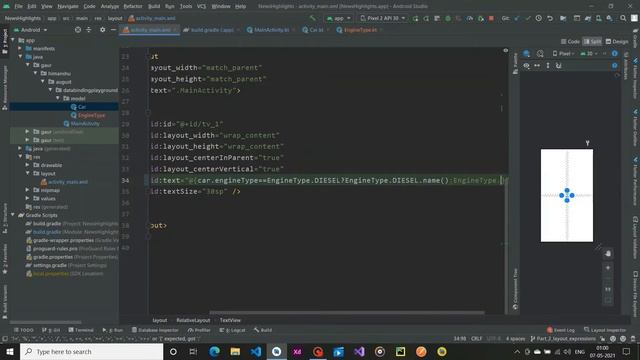Toggle autoconnect magnet icon in preview

(x=558, y=65)
